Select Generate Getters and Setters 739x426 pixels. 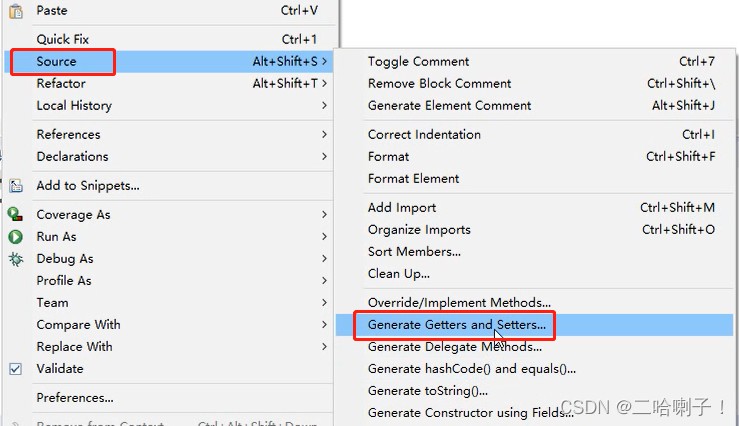point(457,325)
